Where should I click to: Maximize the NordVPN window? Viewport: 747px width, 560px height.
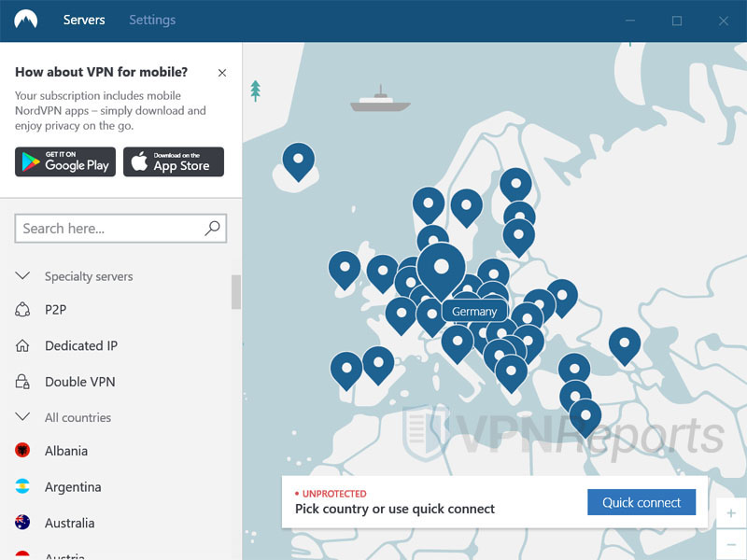(676, 21)
